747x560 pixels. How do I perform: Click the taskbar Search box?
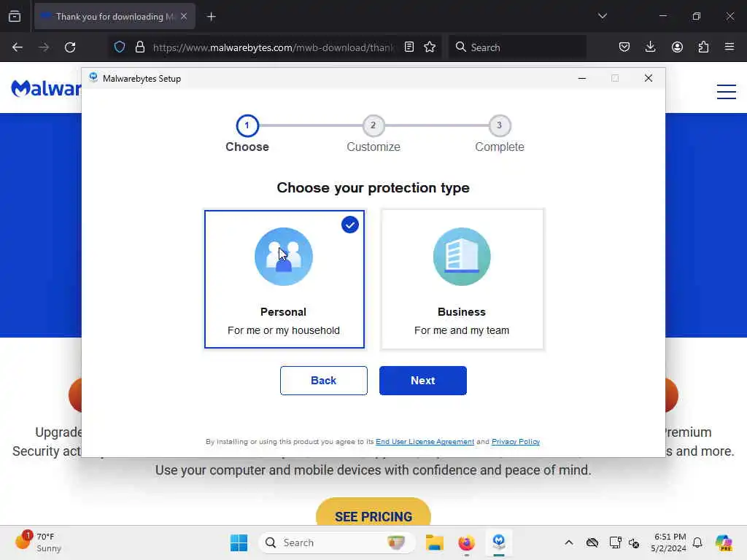click(337, 542)
